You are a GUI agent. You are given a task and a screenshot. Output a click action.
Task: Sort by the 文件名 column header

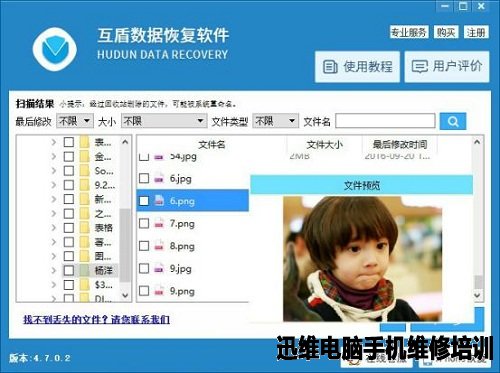(212, 145)
